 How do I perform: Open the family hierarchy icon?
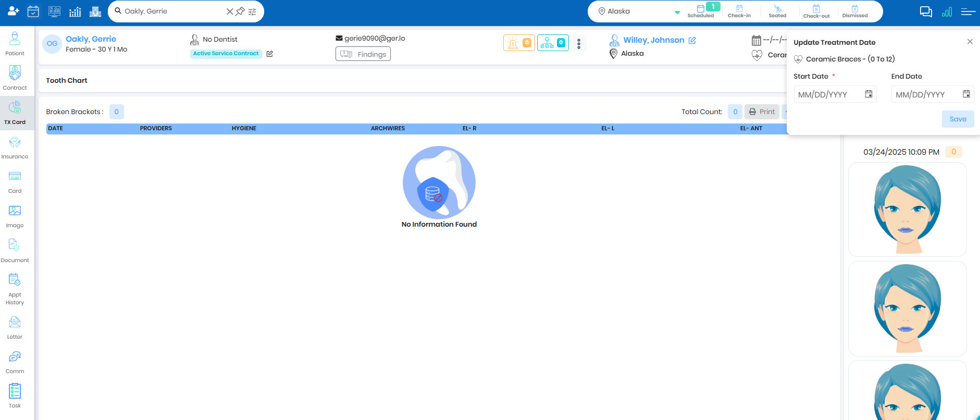(553, 43)
